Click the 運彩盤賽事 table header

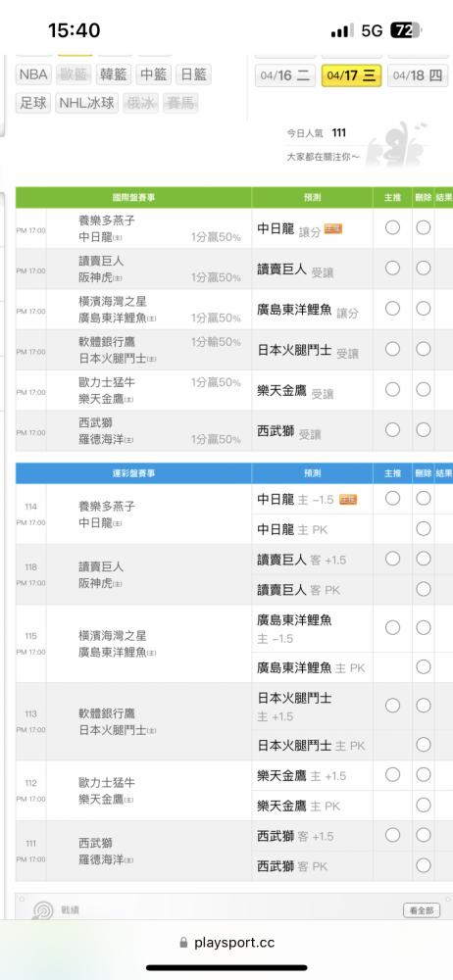(134, 473)
